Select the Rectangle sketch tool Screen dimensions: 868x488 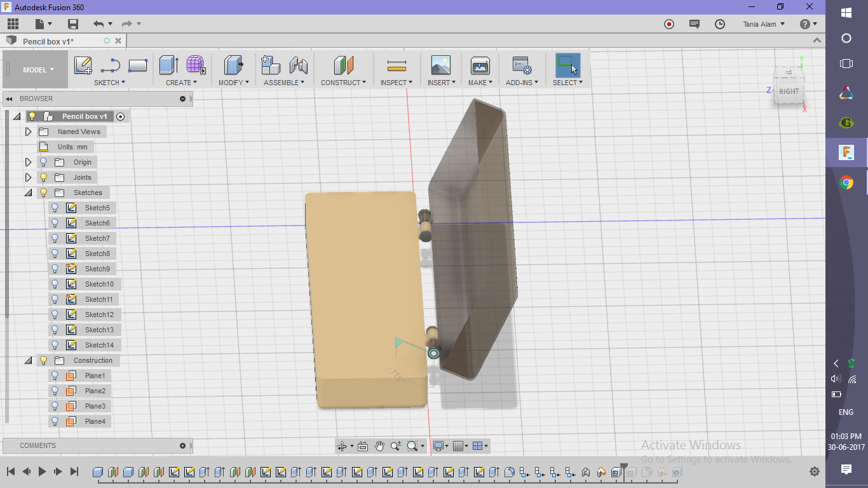click(x=138, y=65)
